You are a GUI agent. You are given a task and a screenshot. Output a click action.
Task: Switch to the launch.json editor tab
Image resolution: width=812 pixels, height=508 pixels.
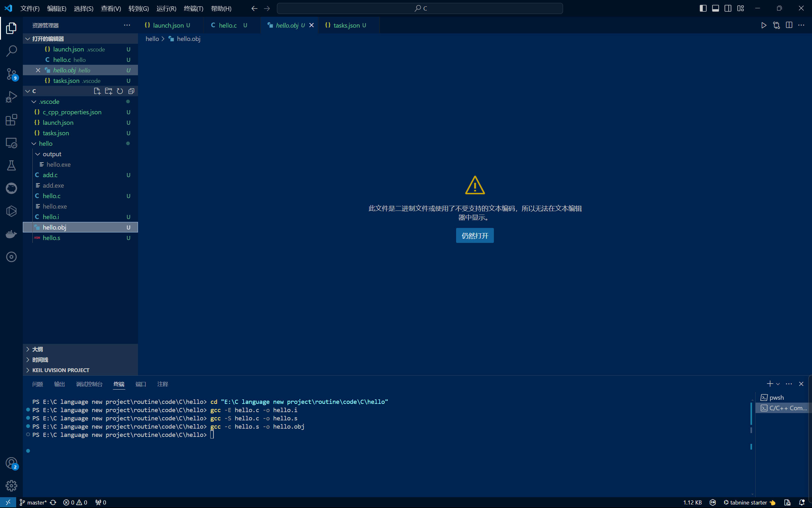point(170,25)
